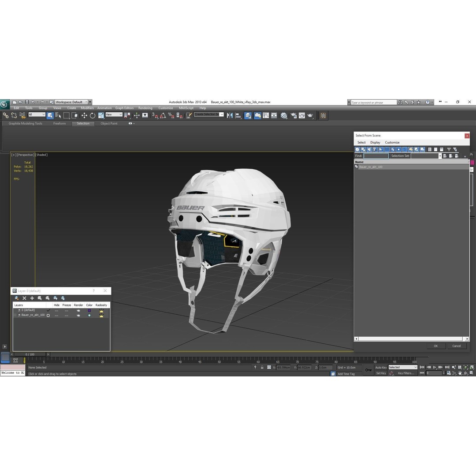Choose the Rectangular Selection Region tool
476x476 pixels.
[x=66, y=115]
